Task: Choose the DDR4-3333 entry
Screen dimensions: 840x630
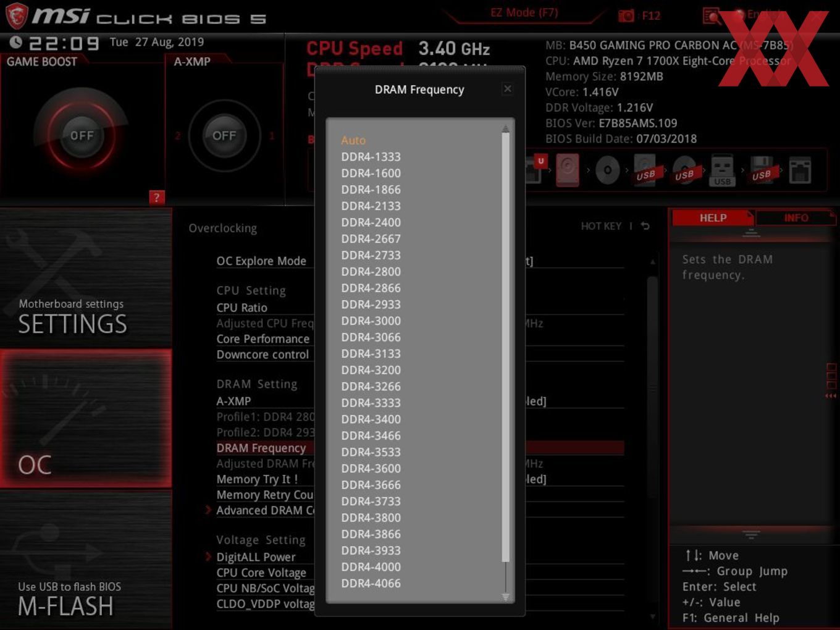Action: coord(371,403)
